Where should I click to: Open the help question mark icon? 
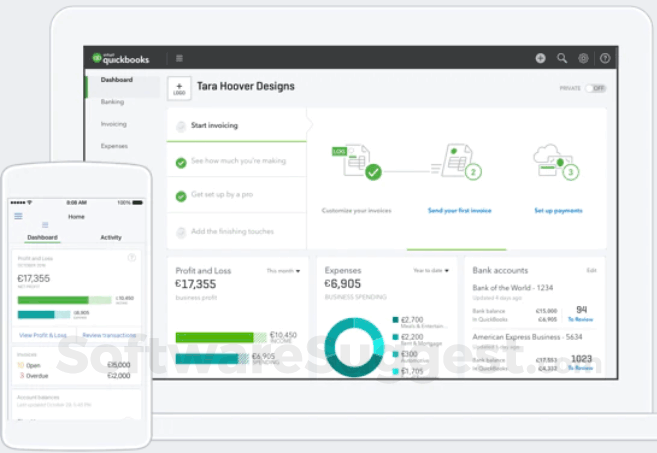click(605, 58)
